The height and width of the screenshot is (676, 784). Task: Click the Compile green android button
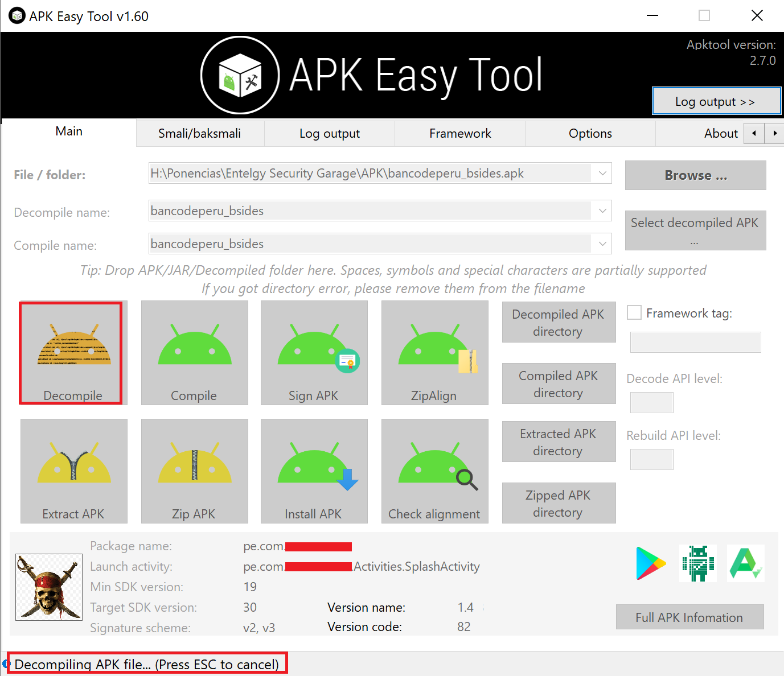click(195, 353)
